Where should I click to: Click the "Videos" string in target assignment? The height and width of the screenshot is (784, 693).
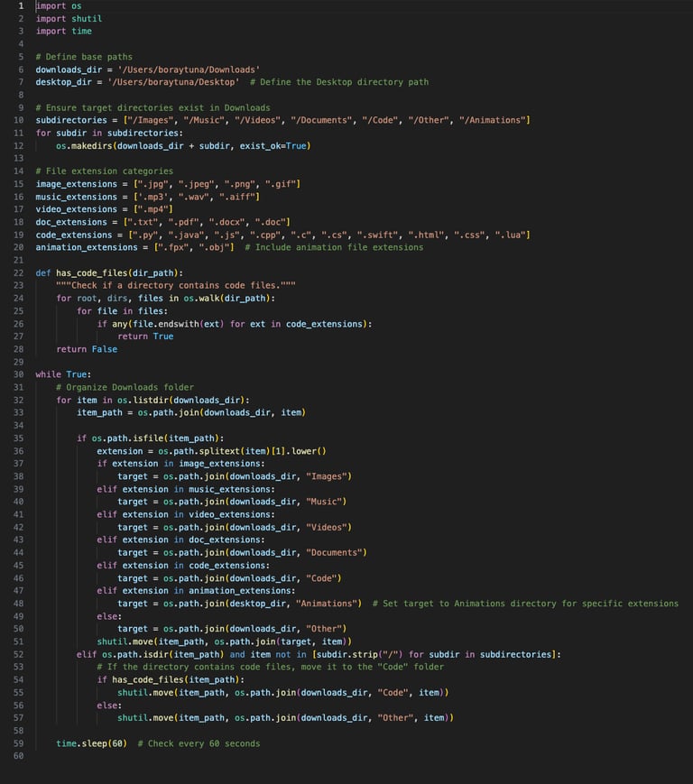tap(327, 528)
